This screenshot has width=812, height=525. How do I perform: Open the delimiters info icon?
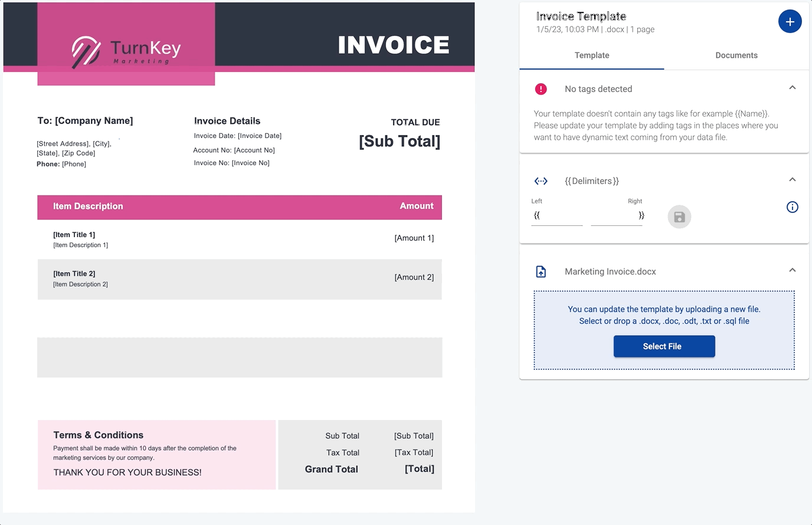(792, 207)
